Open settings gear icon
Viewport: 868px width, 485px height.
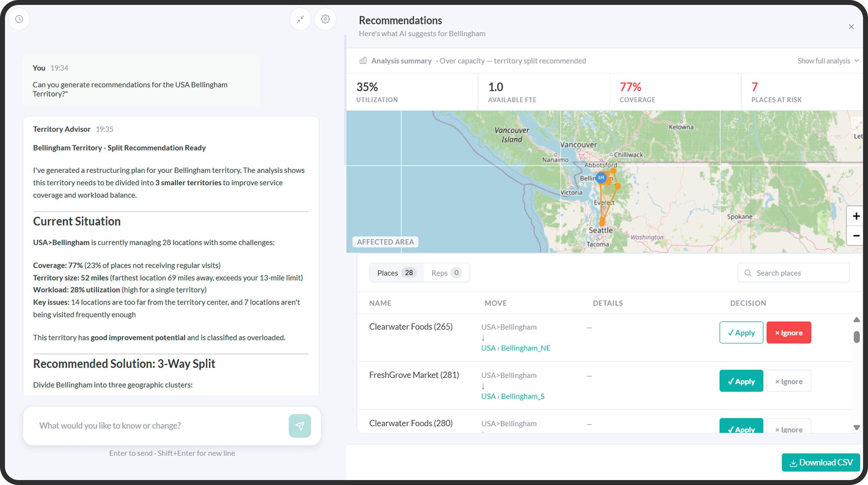click(325, 19)
